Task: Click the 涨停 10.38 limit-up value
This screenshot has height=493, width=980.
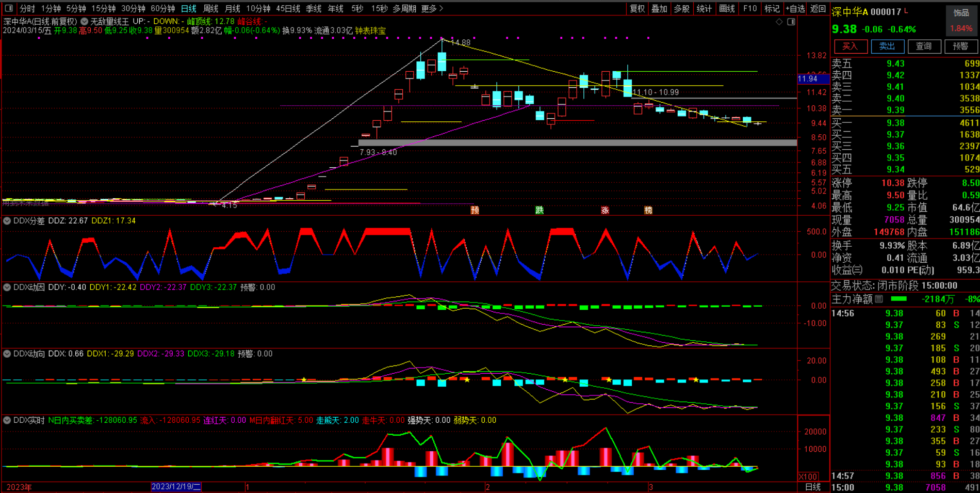Action: [x=893, y=183]
